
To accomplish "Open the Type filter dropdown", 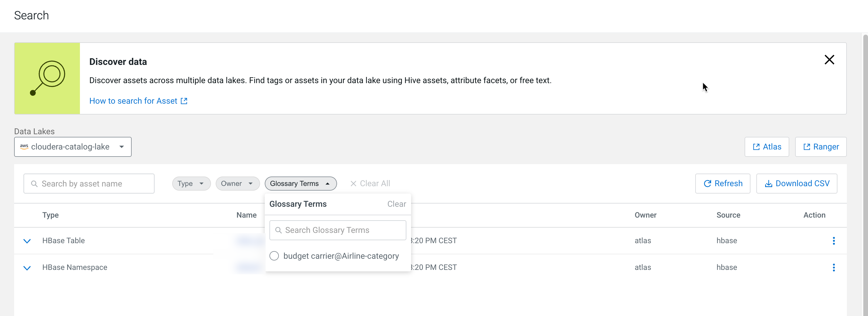I will click(x=191, y=184).
